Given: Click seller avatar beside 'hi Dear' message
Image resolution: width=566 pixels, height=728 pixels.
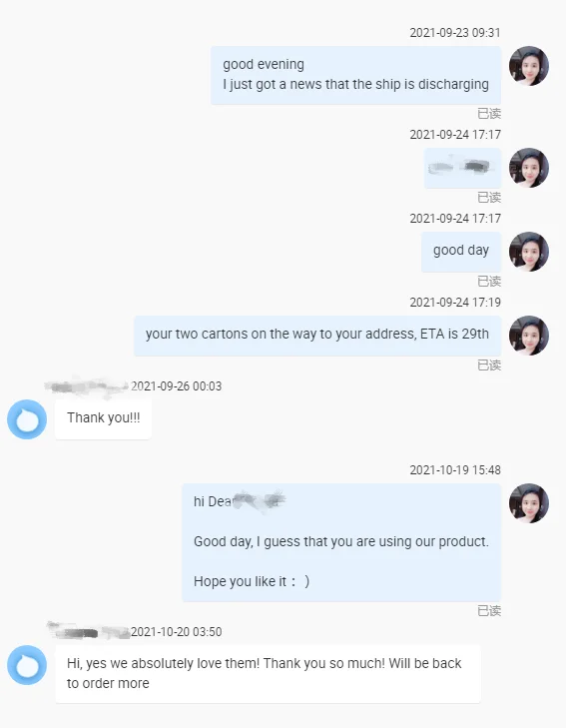Looking at the screenshot, I should point(529,503).
